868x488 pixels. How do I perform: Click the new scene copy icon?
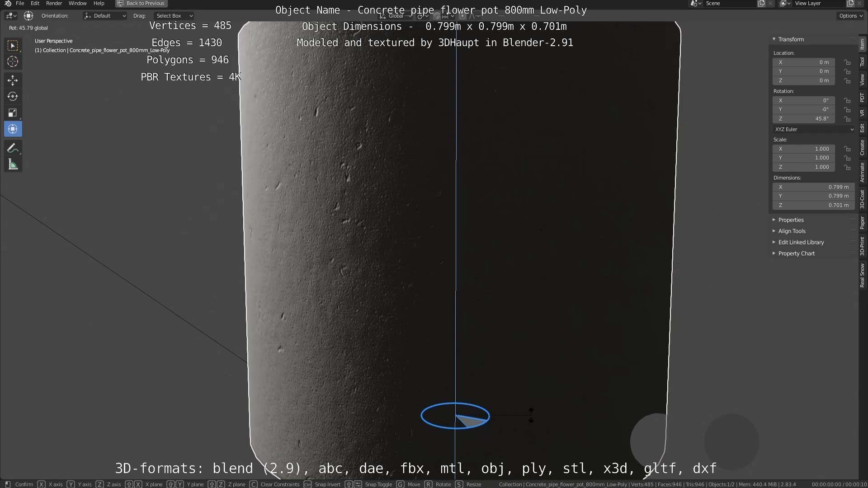coord(761,4)
